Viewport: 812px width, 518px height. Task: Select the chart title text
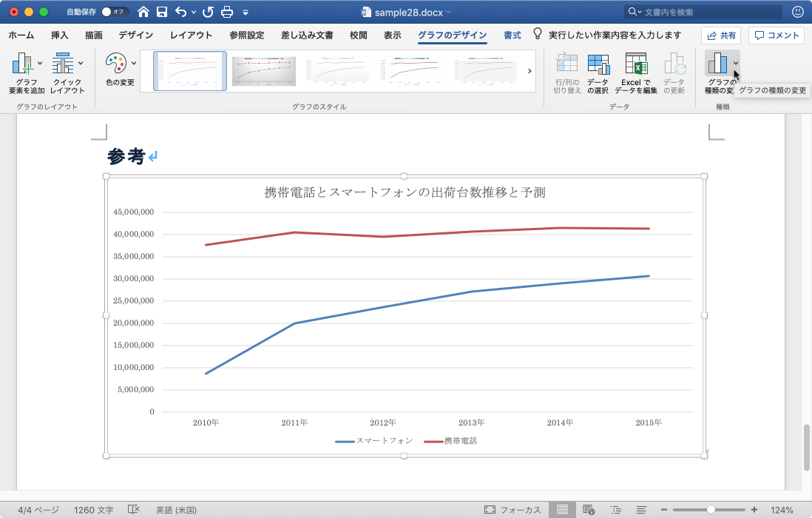405,192
